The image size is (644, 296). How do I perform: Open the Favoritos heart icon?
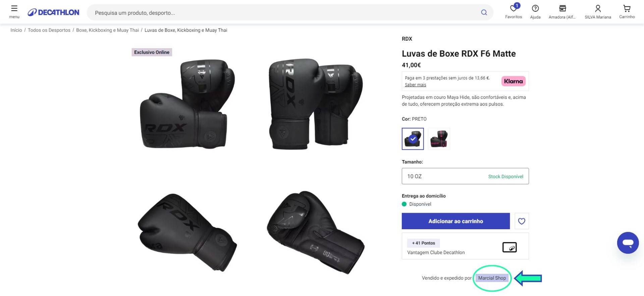pyautogui.click(x=513, y=9)
